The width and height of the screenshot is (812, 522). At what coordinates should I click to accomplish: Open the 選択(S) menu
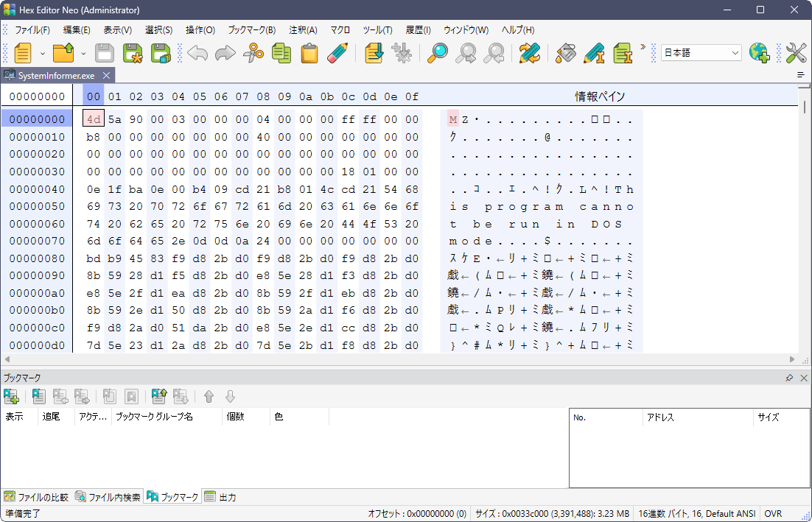(x=158, y=30)
